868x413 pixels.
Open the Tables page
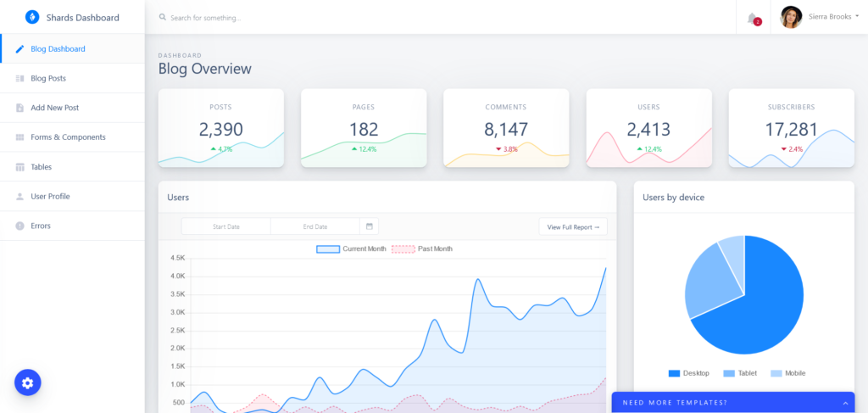pos(73,166)
